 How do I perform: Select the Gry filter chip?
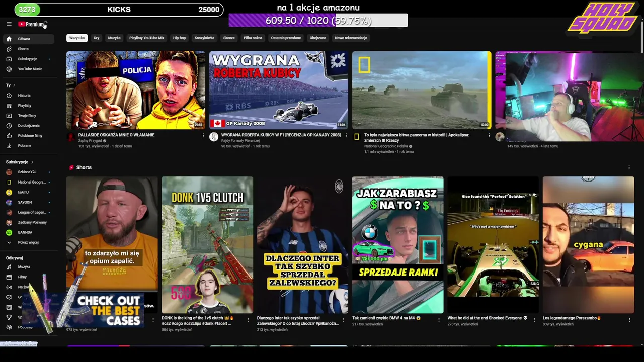coord(96,38)
